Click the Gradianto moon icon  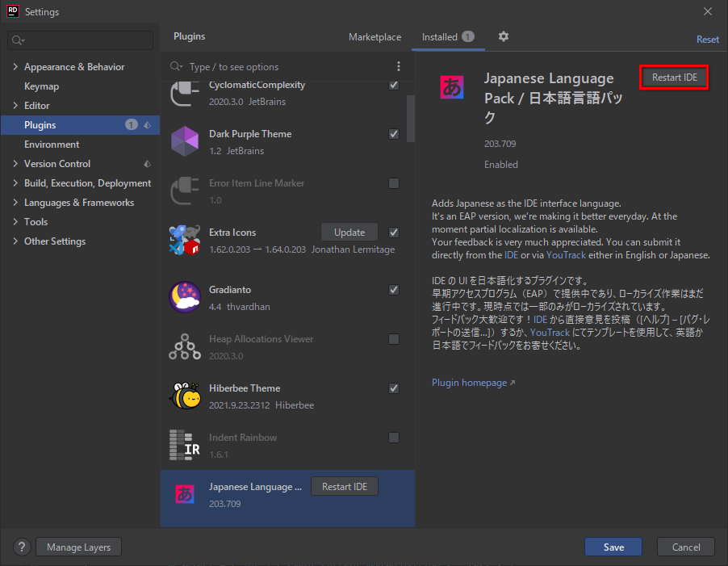[x=185, y=297]
